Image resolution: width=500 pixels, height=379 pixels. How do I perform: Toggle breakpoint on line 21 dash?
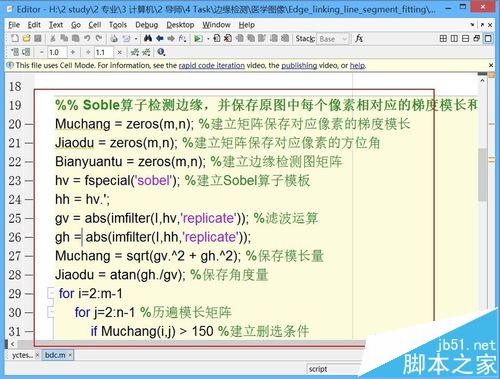pos(29,143)
